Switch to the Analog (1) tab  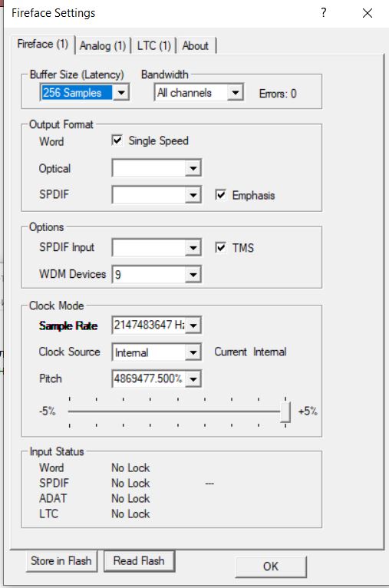click(x=103, y=46)
